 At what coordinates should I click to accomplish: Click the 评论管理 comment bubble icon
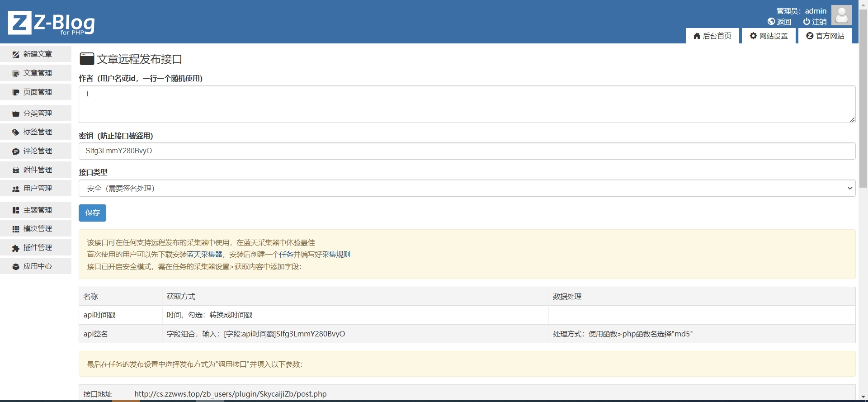pos(16,151)
